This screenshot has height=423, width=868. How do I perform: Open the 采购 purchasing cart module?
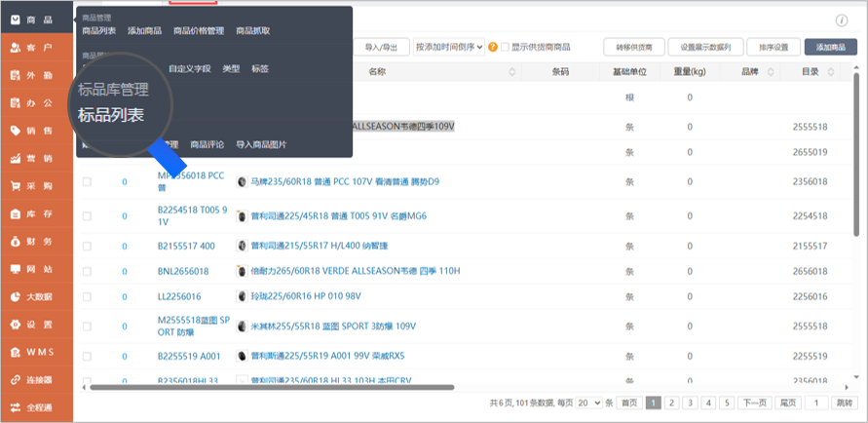pyautogui.click(x=36, y=185)
